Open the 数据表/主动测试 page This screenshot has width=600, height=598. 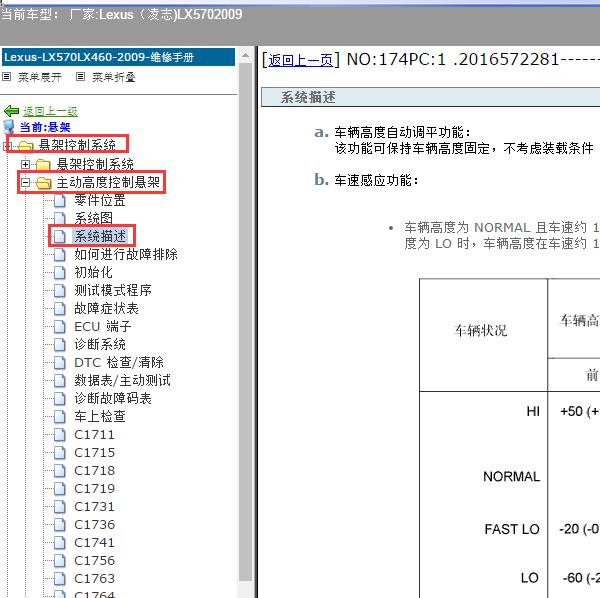pos(122,380)
